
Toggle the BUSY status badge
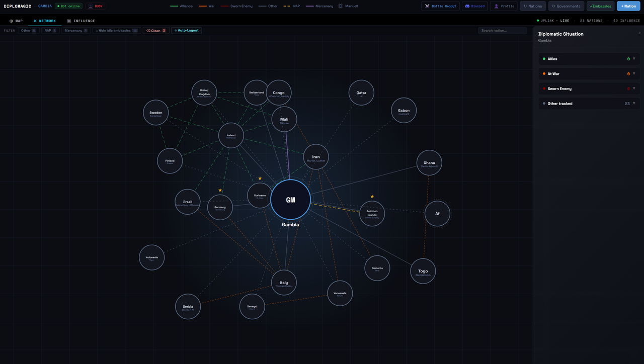click(95, 6)
